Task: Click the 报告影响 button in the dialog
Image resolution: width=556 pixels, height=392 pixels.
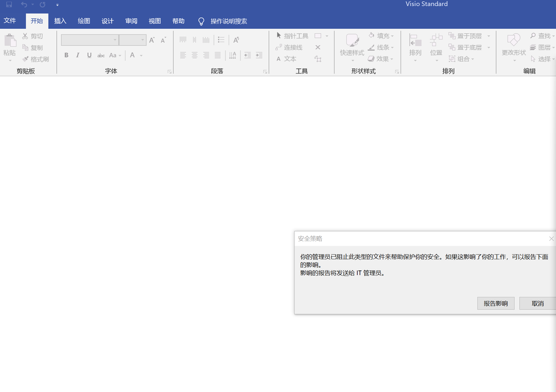Action: [495, 303]
